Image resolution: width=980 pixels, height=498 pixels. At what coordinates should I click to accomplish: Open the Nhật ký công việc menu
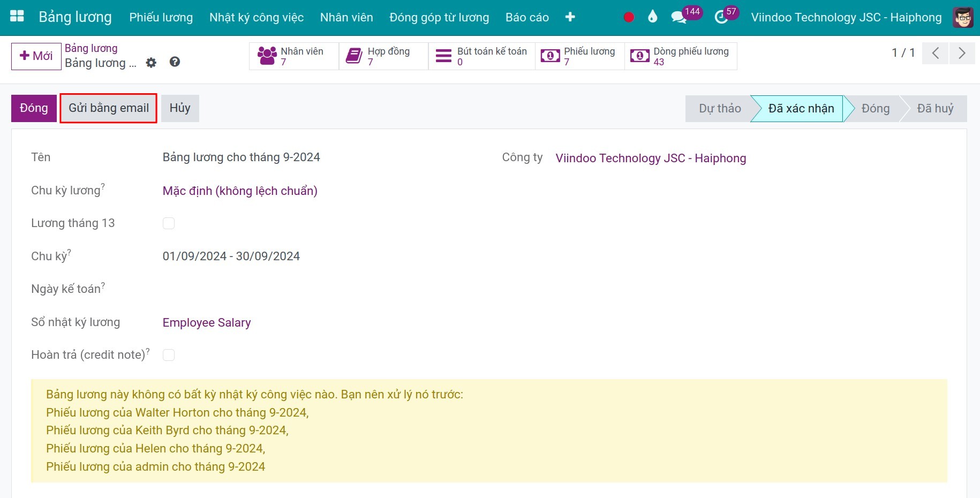(x=257, y=17)
